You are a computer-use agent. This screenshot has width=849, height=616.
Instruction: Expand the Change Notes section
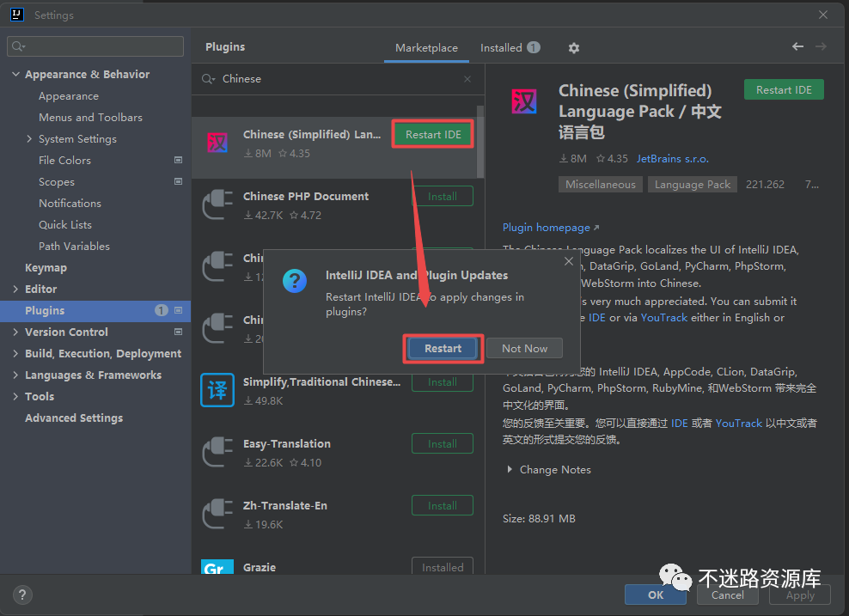point(510,470)
